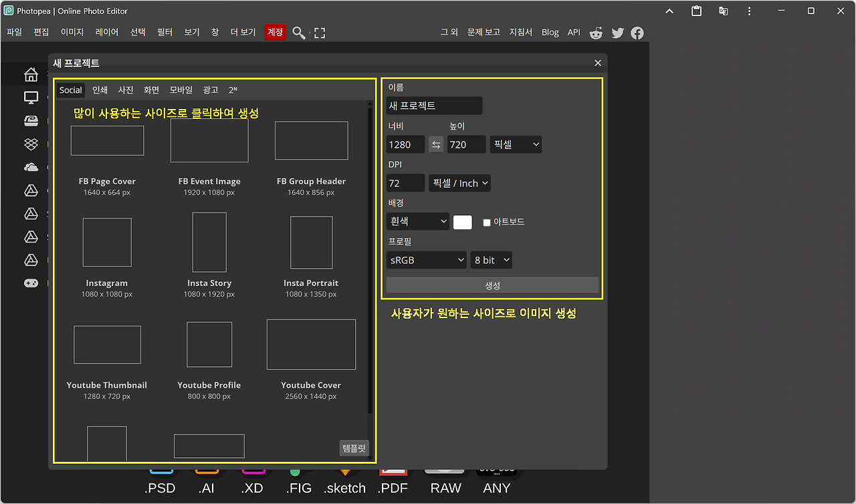Image resolution: width=856 pixels, height=504 pixels.
Task: Click the 이름 project name field
Action: click(434, 106)
